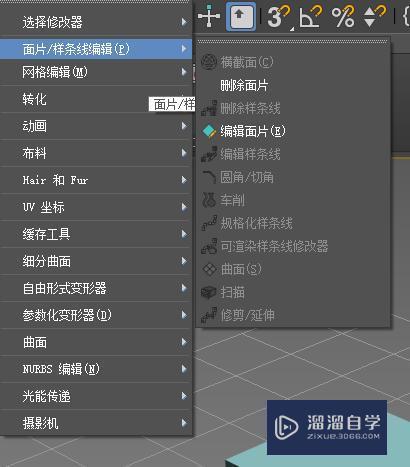Screen dimensions: 410x467
Task: Click the 可渲染样条线修改器 icon
Action: coord(209,246)
